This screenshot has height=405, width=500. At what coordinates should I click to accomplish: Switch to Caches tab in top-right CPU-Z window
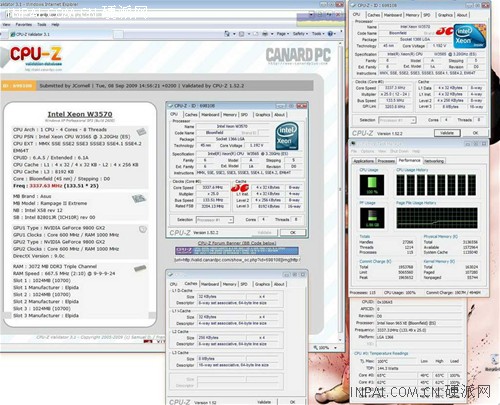coord(373,15)
